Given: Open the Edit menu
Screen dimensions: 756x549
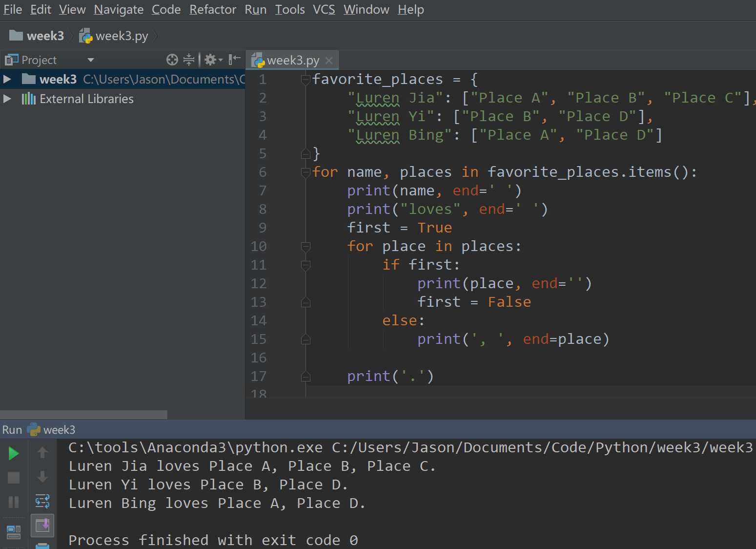Looking at the screenshot, I should pyautogui.click(x=41, y=9).
